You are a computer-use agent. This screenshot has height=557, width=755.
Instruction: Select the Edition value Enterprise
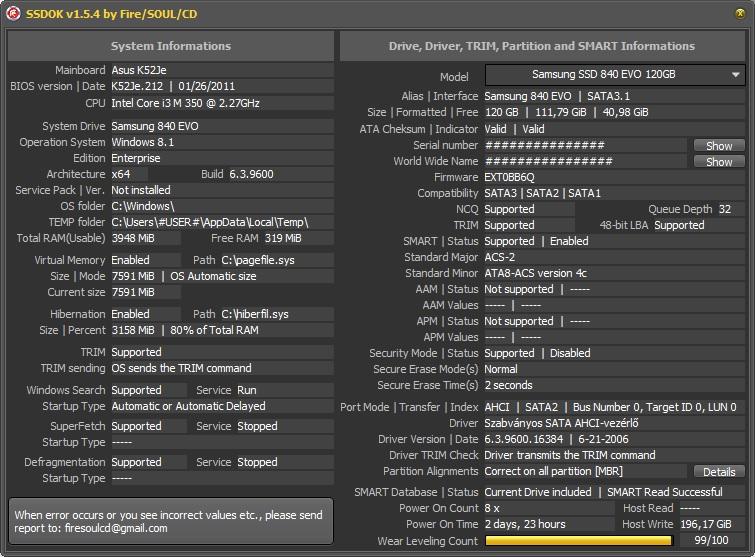click(136, 158)
